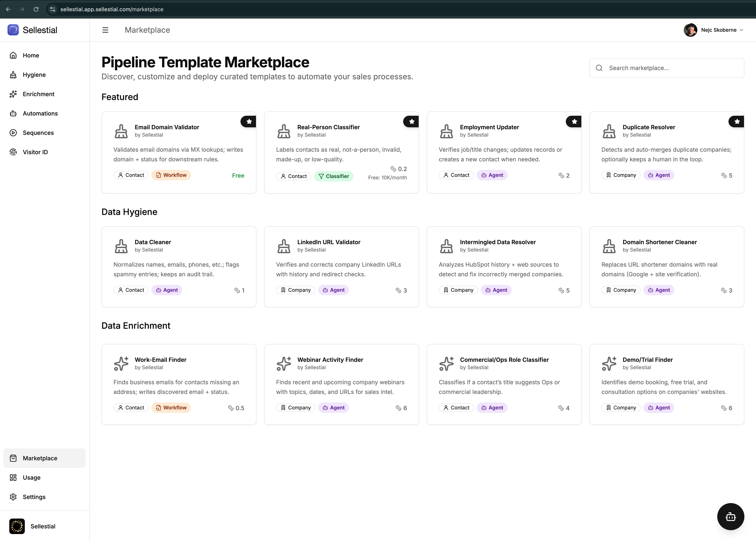Open the Usage page
The image size is (756, 541).
(x=31, y=477)
